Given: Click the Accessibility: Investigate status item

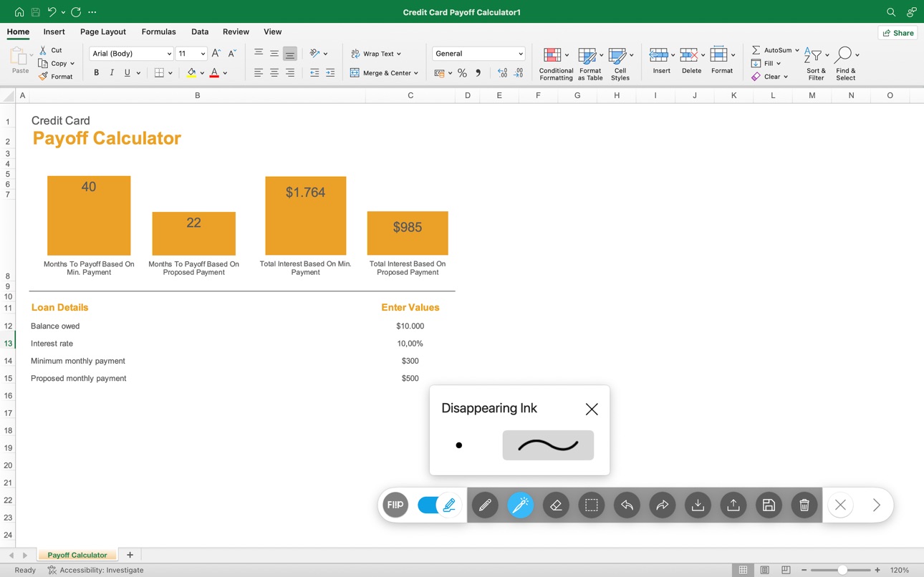Looking at the screenshot, I should 95,570.
